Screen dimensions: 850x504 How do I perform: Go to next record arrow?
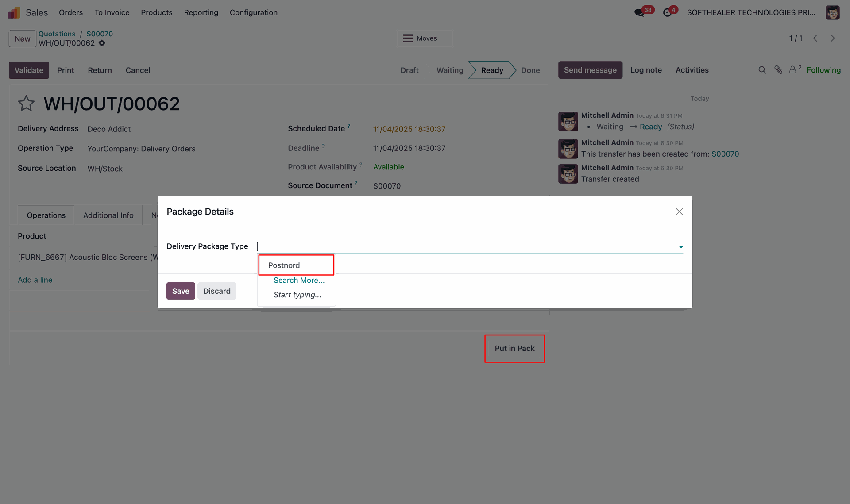click(833, 38)
